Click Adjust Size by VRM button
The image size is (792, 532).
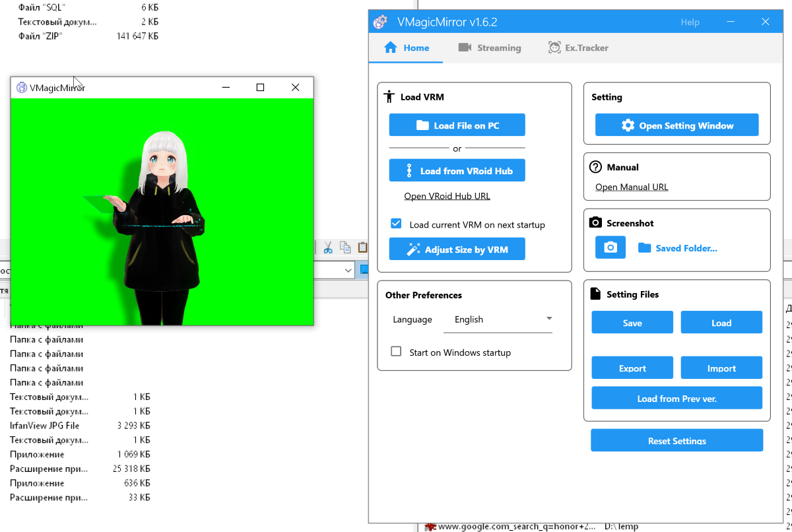click(x=457, y=249)
